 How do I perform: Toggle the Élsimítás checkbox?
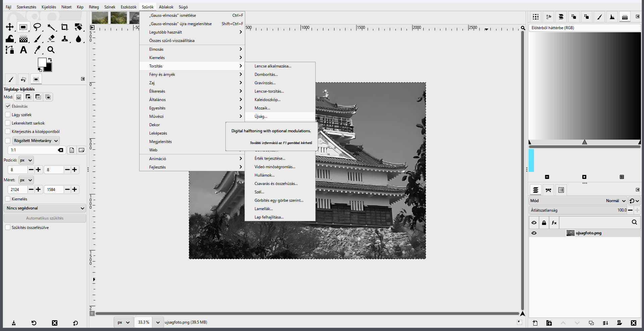(8, 106)
